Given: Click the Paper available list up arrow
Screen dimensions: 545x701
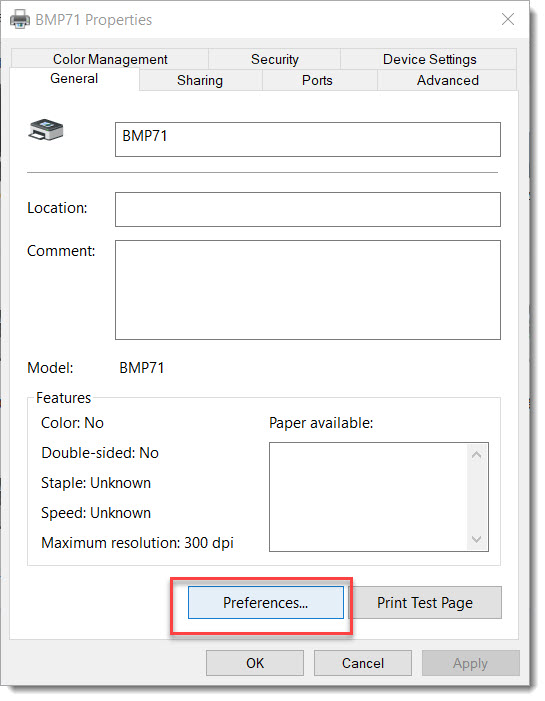Looking at the screenshot, I should coord(477,455).
